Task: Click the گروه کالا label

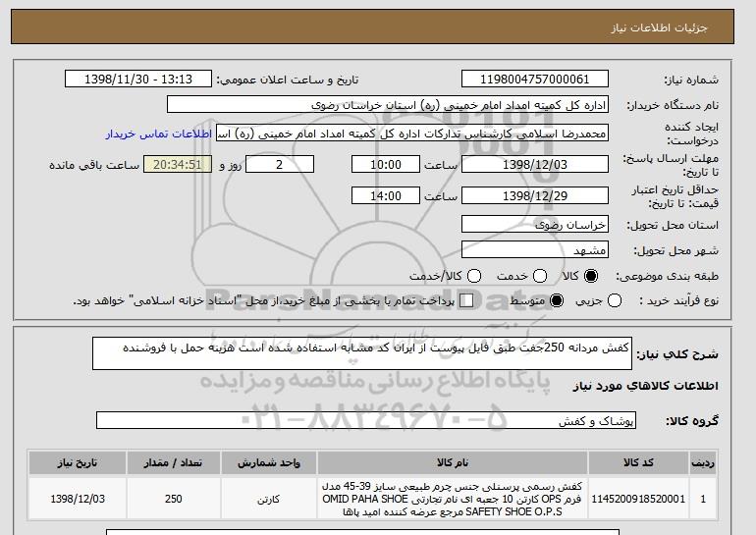Action: (x=692, y=421)
